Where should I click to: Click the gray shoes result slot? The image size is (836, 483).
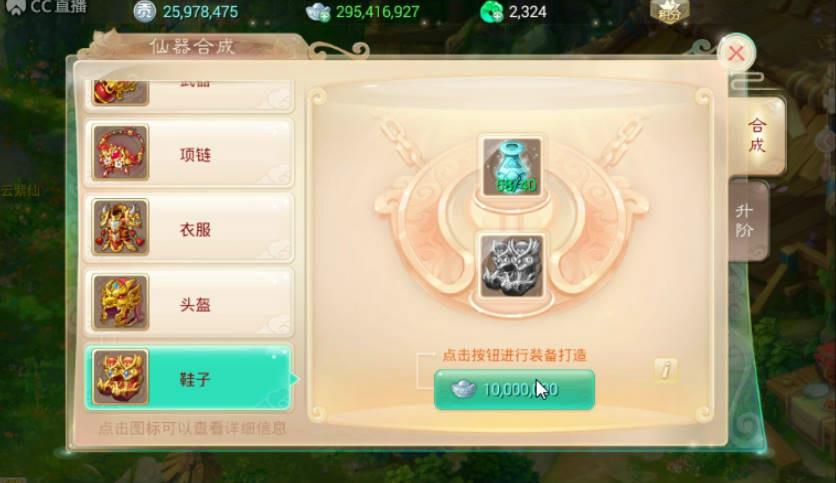pos(512,266)
